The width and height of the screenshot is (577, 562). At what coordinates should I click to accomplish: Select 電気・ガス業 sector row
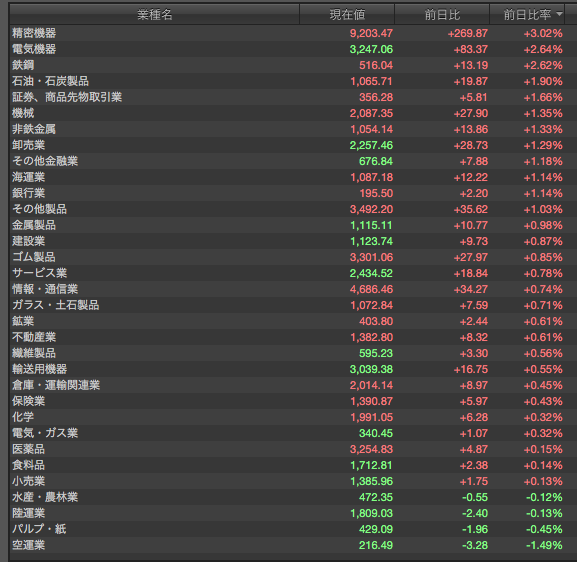(293, 433)
